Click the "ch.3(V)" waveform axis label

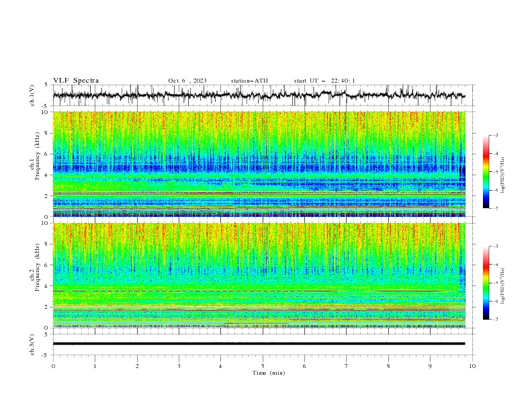[32, 345]
